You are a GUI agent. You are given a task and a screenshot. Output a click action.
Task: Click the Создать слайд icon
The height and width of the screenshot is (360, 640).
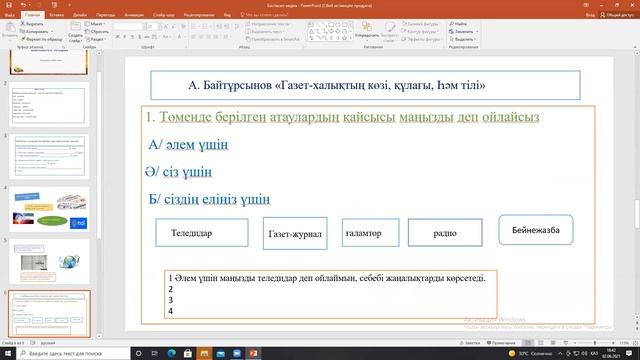pyautogui.click(x=76, y=27)
